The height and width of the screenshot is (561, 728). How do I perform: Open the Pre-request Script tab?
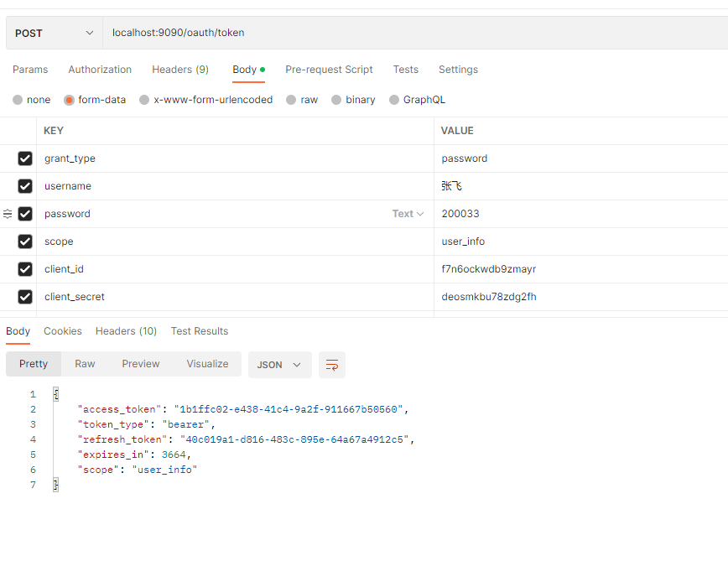(329, 70)
